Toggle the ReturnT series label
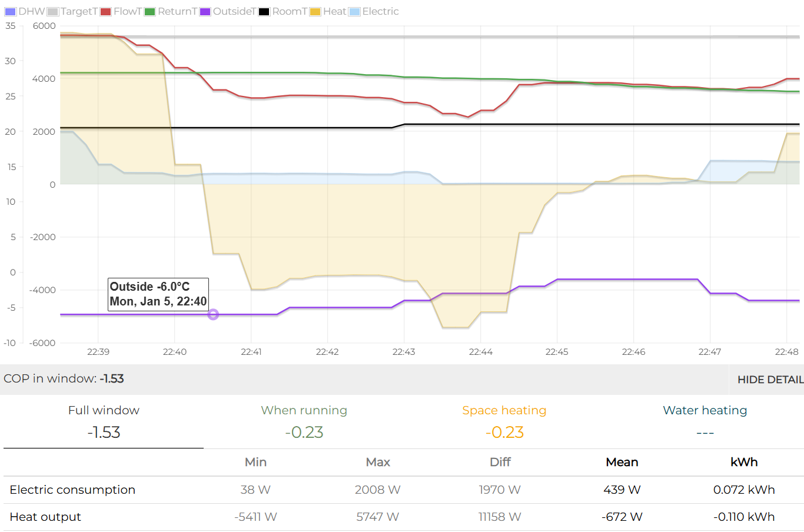The image size is (804, 532). point(177,11)
